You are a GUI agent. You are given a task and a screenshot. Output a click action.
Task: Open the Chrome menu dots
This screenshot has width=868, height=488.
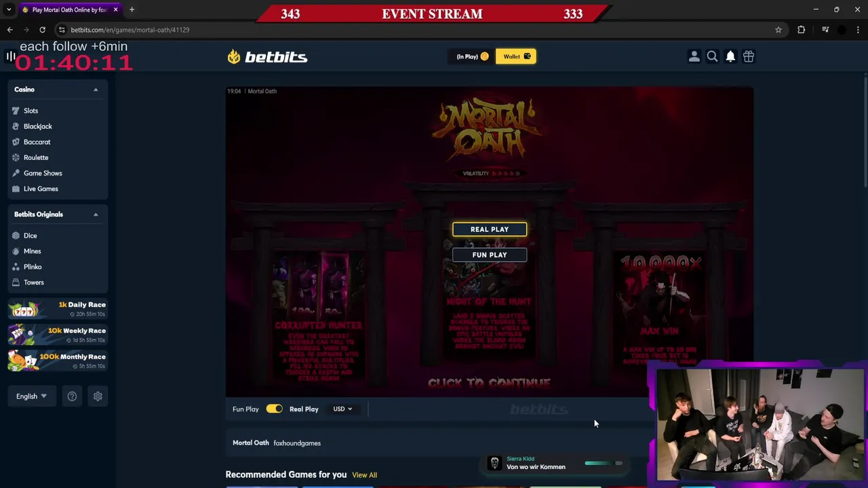coord(858,30)
